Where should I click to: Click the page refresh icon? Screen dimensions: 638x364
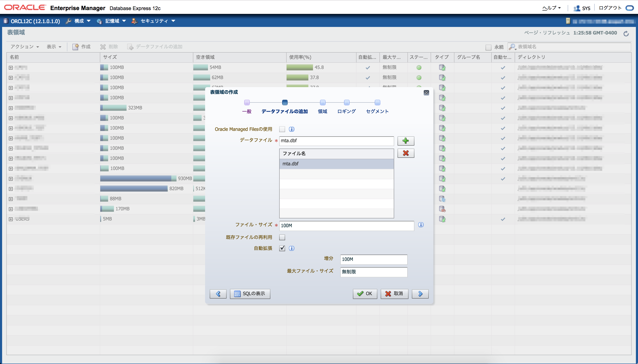pyautogui.click(x=626, y=33)
